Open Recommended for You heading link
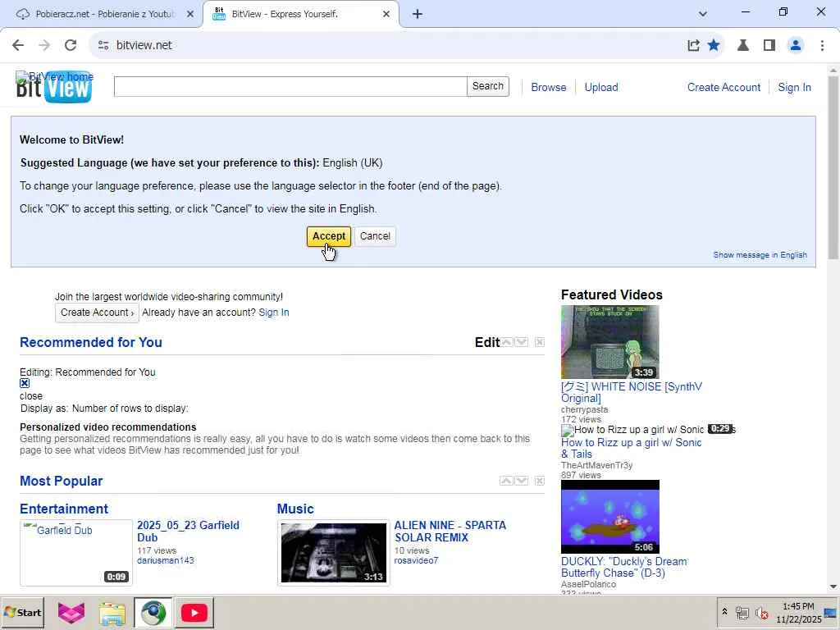 tap(91, 342)
